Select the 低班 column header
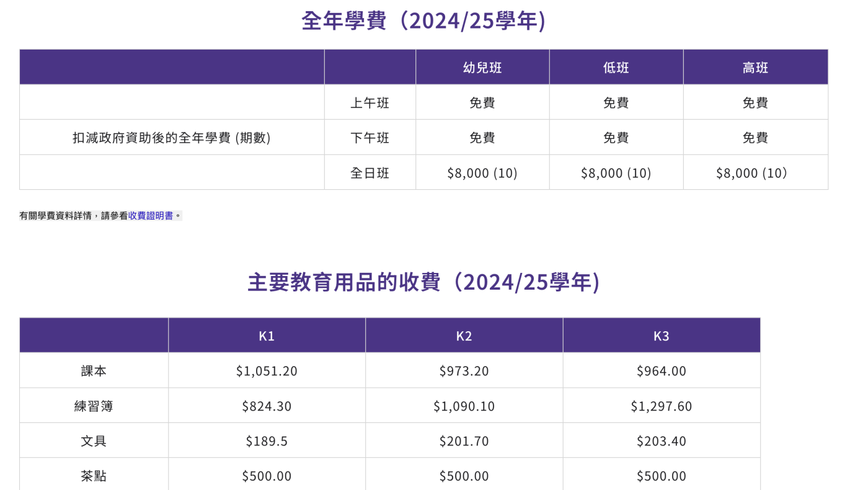 pos(616,68)
